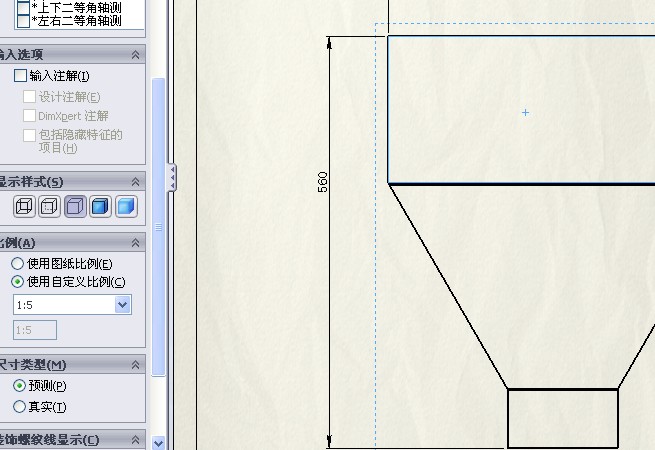Viewport: 655px width, 450px height.
Task: Select the 560 dimension text
Action: point(323,182)
